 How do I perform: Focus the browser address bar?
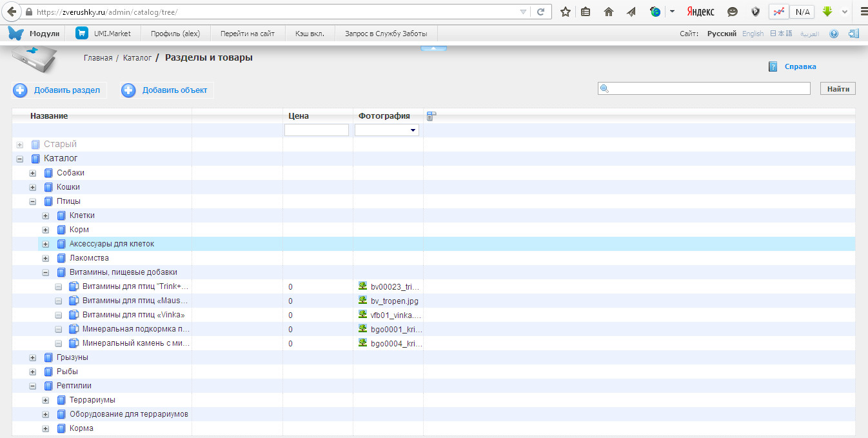pos(277,12)
